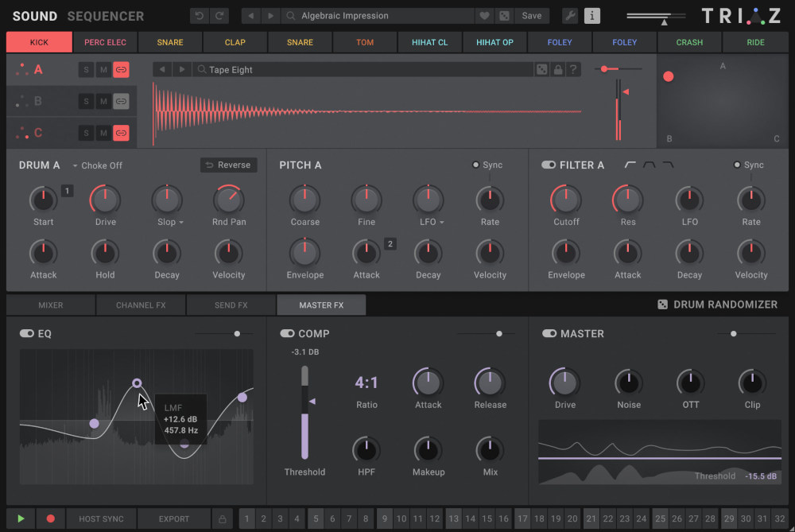Click the undo arrow icon
The height and width of the screenshot is (532, 795).
pos(198,15)
